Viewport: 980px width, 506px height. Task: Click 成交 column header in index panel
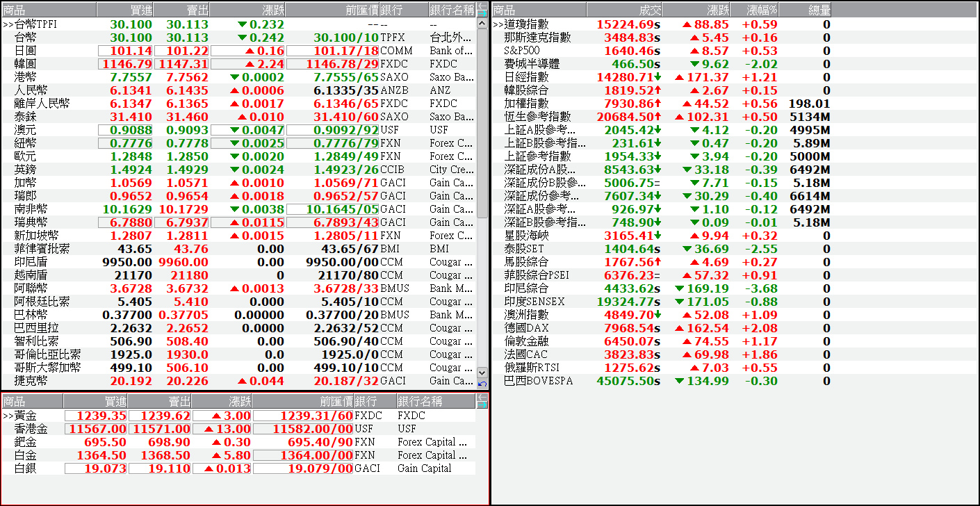click(624, 10)
